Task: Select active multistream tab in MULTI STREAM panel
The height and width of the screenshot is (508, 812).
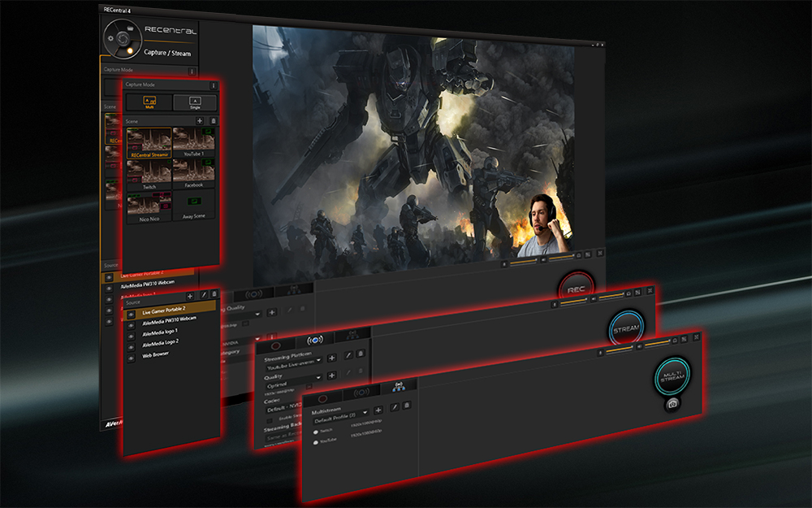Action: click(x=399, y=387)
